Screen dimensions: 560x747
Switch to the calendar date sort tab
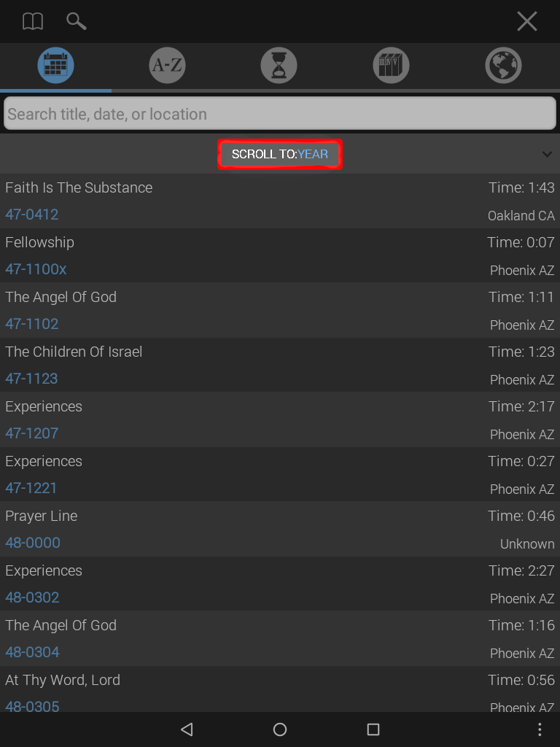[55, 65]
